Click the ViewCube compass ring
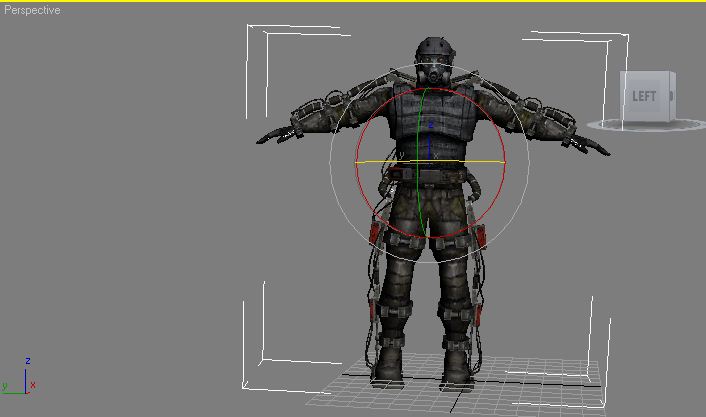Screen dimensions: 706x417 (x=647, y=125)
